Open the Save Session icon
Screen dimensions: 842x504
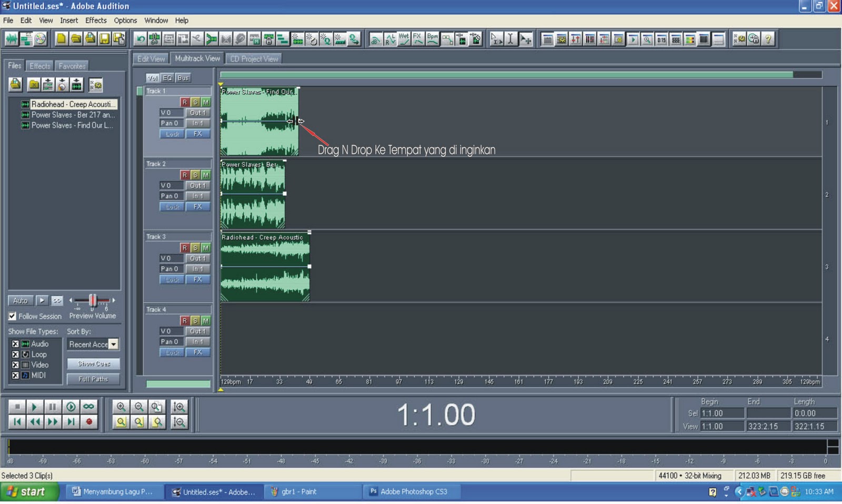click(104, 38)
